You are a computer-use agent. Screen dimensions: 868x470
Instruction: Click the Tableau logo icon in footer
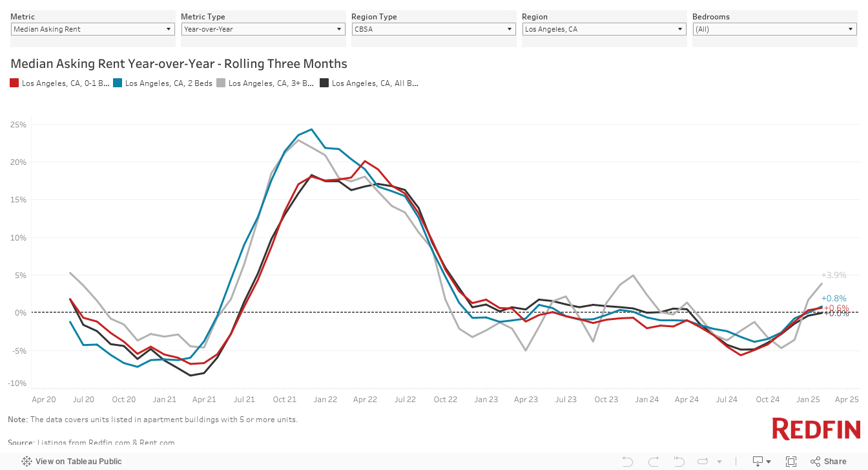click(27, 461)
